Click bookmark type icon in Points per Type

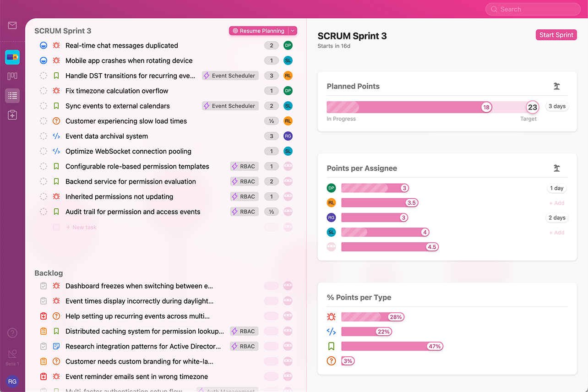331,346
